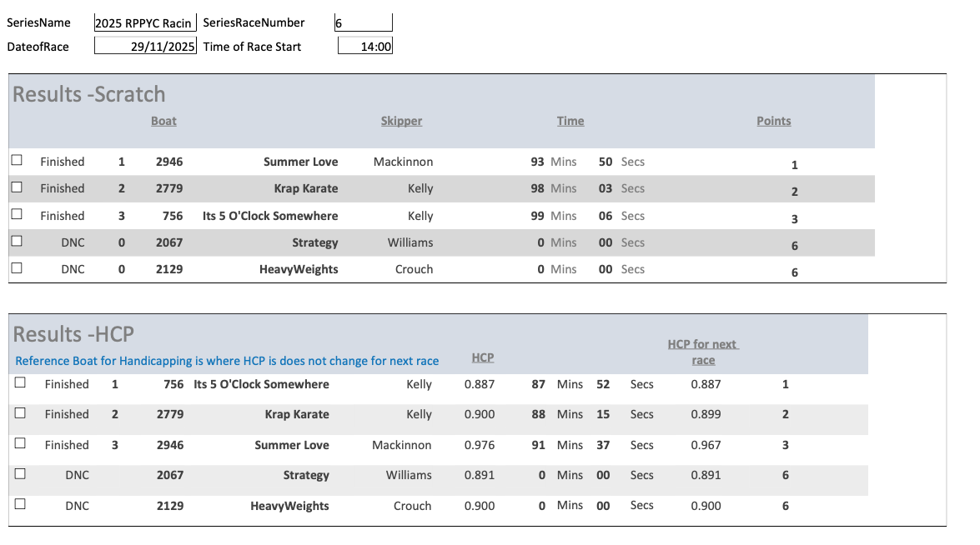Viewport: 980px width, 545px height.
Task: Click the SeriesName input field
Action: pyautogui.click(x=145, y=23)
